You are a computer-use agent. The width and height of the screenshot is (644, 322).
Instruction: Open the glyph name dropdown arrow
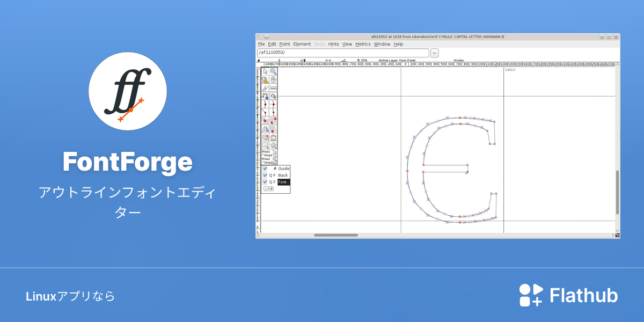tap(435, 53)
